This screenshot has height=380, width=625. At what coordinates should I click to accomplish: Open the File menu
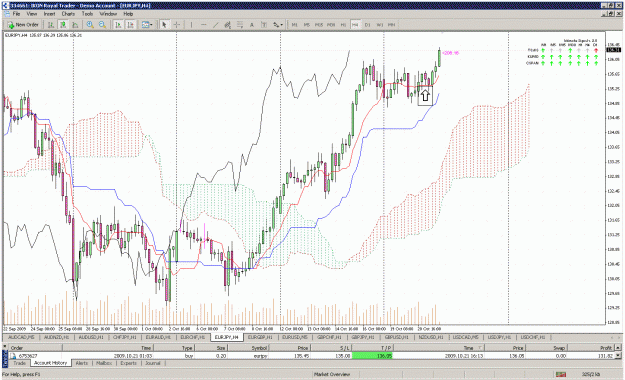16,14
